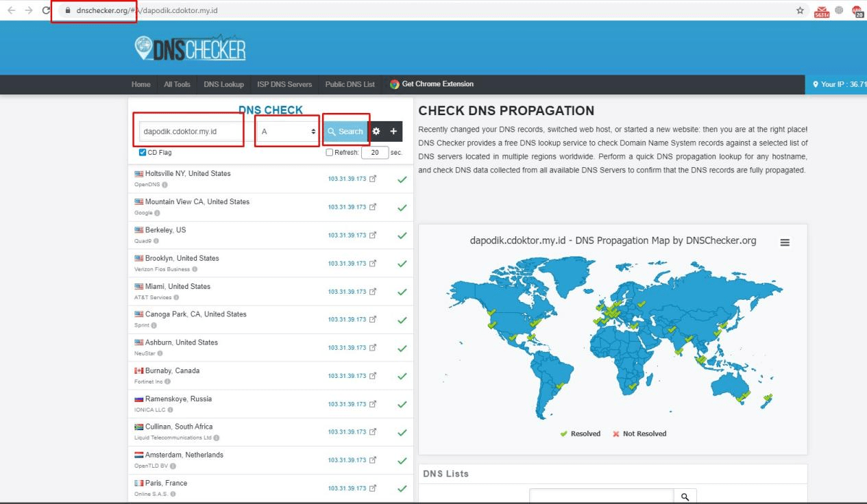Open DNS check settings via gear icon
This screenshot has height=504, width=867.
pyautogui.click(x=376, y=131)
